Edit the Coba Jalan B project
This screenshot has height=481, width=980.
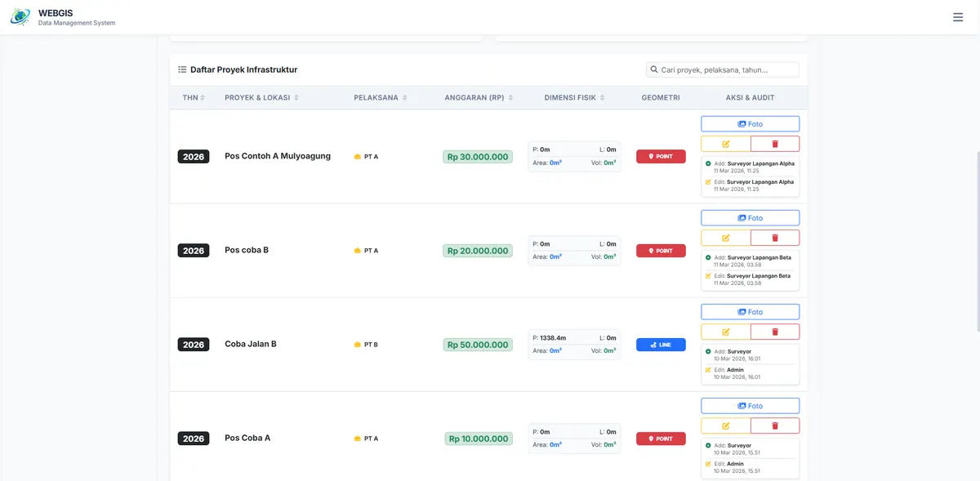click(725, 332)
